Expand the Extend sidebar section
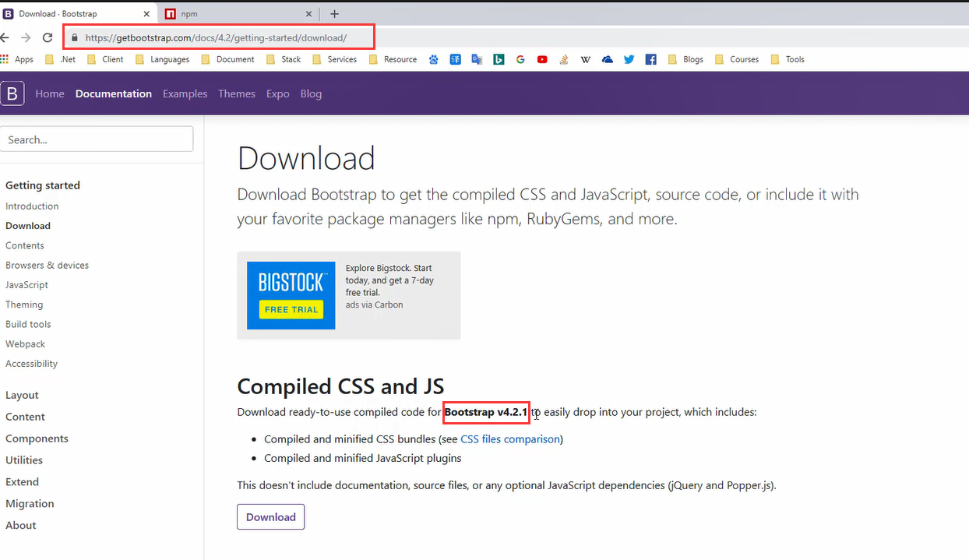This screenshot has height=560, width=969. click(x=23, y=482)
